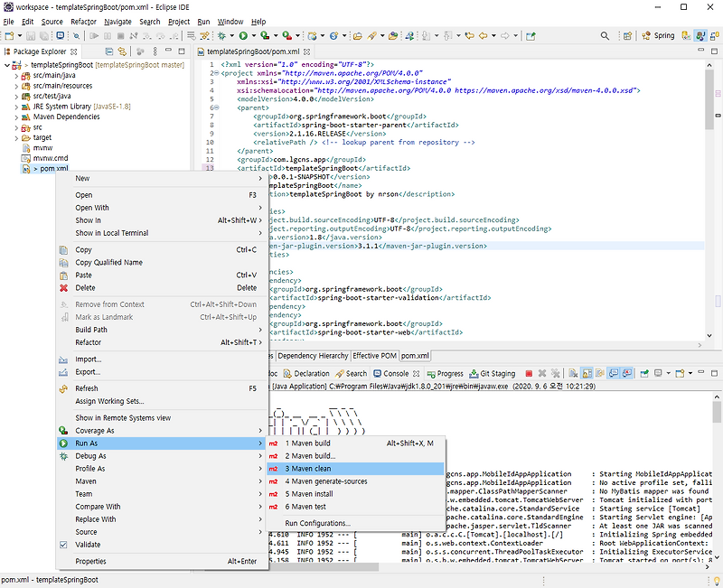This screenshot has width=723, height=588.
Task: Click the New wizard toolbar icon
Action: click(x=9, y=35)
